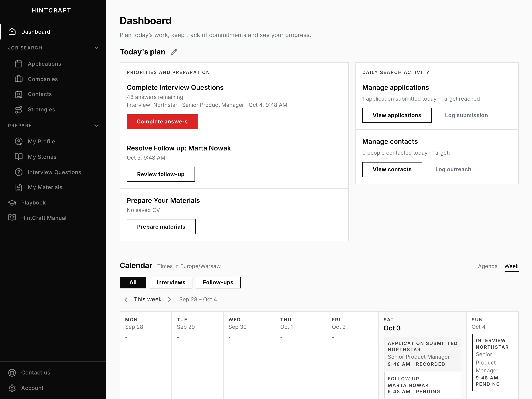Switch calendar to Week view
The width and height of the screenshot is (532, 399).
tap(511, 266)
